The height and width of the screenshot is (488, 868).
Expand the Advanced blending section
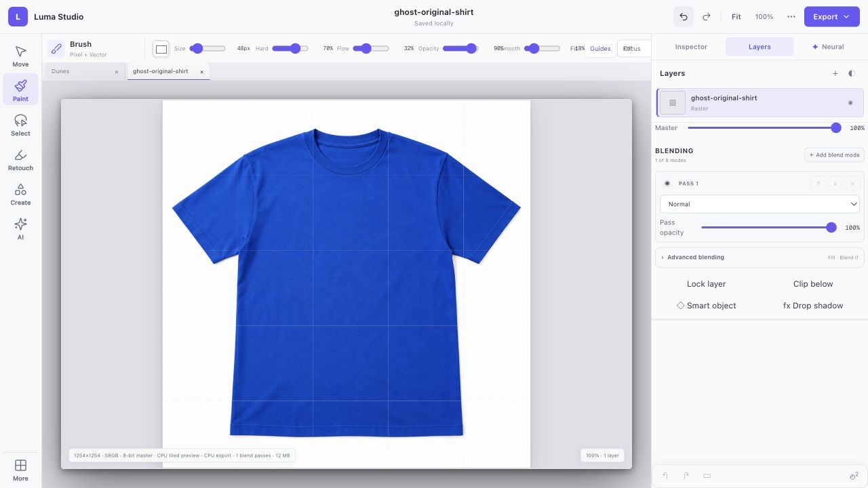click(759, 258)
